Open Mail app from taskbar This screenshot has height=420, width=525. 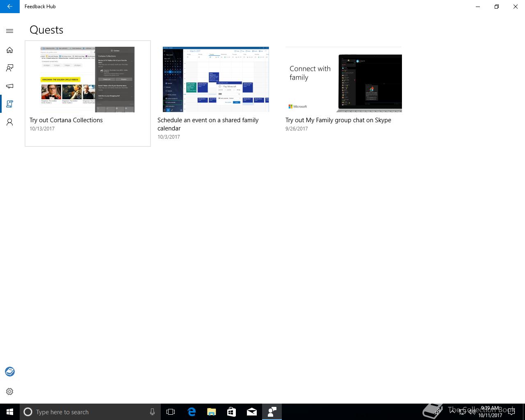[x=252, y=412]
